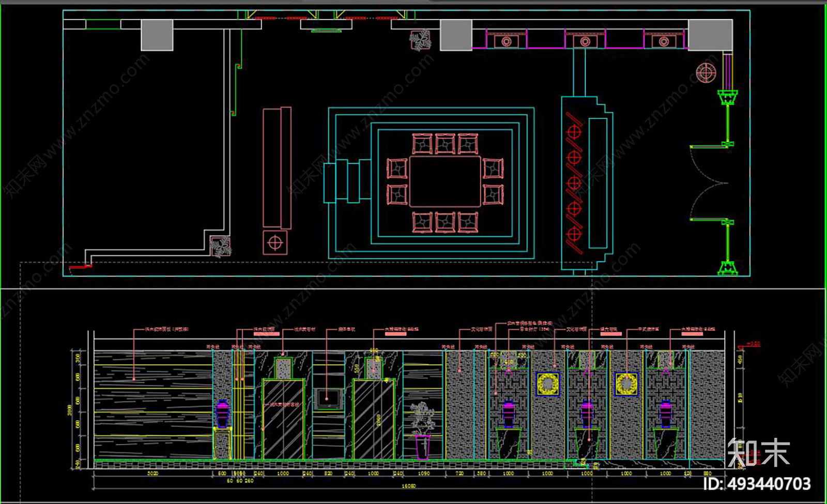
Task: Select the first yellow round ornament panel in elevation
Action: pyautogui.click(x=548, y=384)
